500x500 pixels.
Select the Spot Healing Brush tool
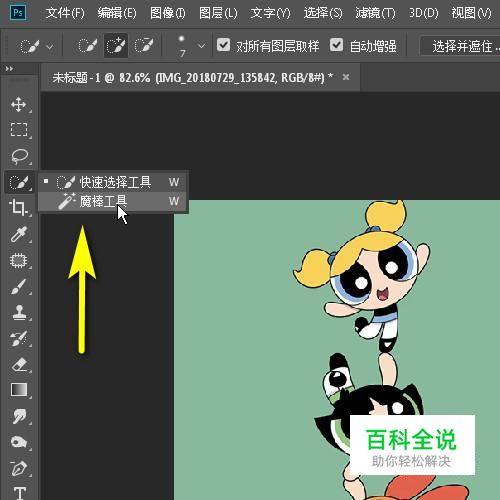tap(19, 260)
